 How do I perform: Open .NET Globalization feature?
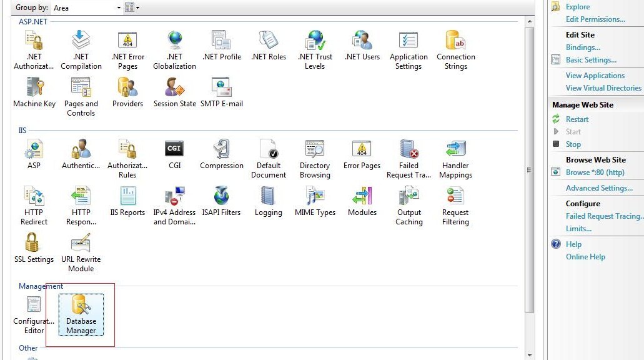174,50
